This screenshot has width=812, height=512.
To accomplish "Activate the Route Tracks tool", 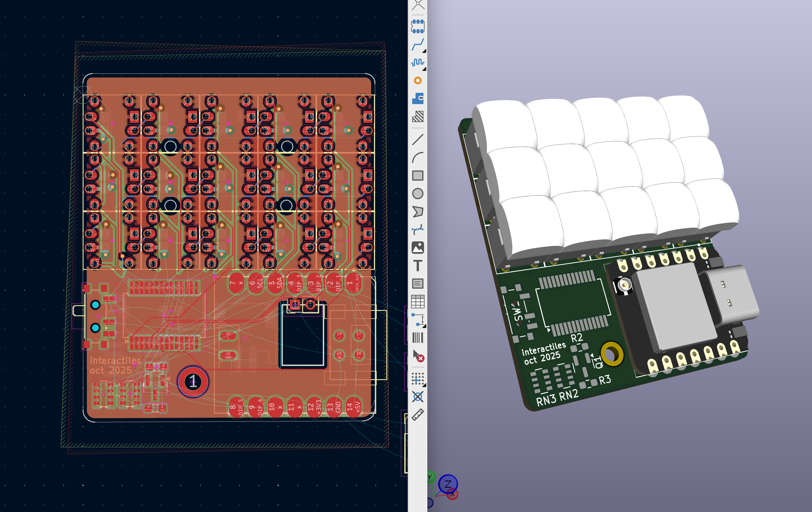I will click(x=418, y=44).
